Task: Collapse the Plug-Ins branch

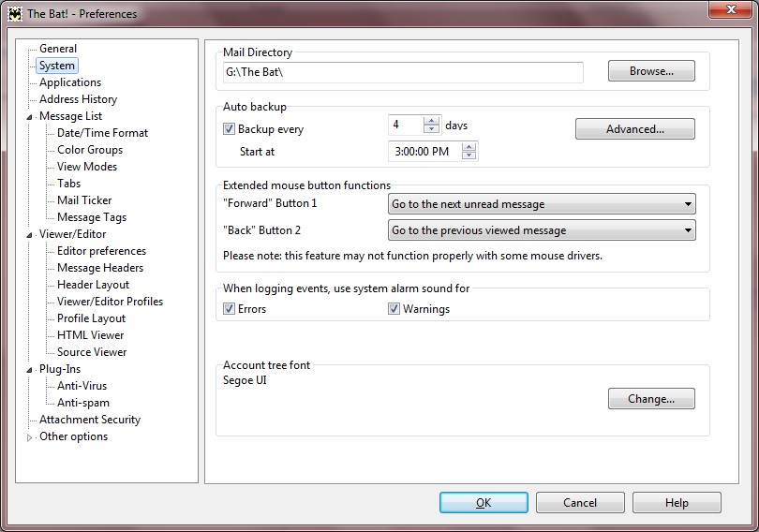Action: pyautogui.click(x=29, y=370)
